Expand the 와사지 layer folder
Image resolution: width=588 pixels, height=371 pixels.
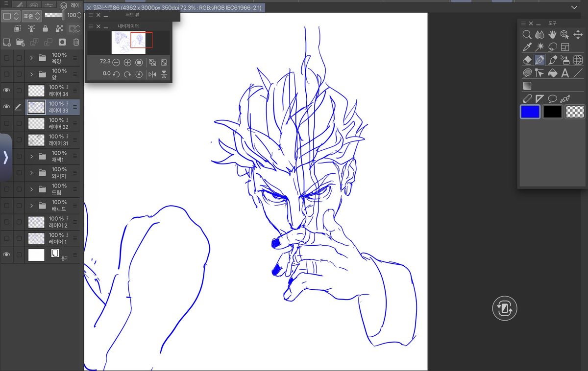click(x=31, y=173)
